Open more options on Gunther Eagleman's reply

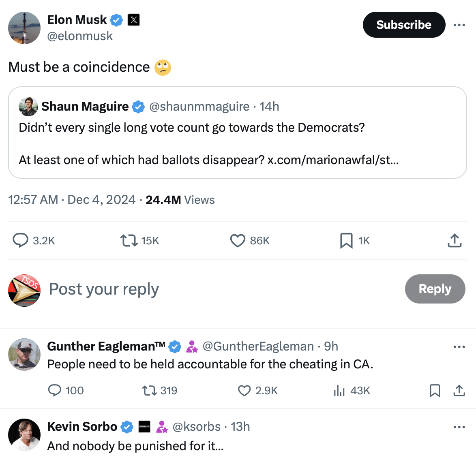[x=459, y=347]
